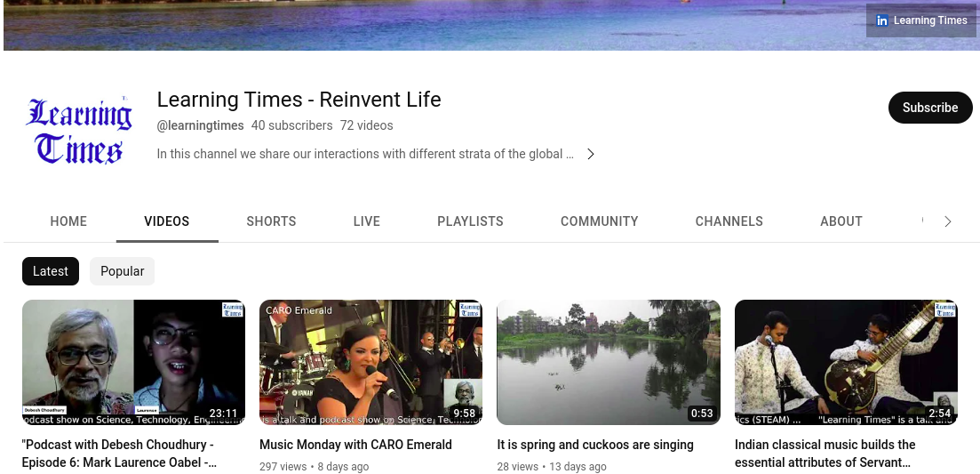
Task: Click the 72 videos count
Action: click(x=366, y=125)
